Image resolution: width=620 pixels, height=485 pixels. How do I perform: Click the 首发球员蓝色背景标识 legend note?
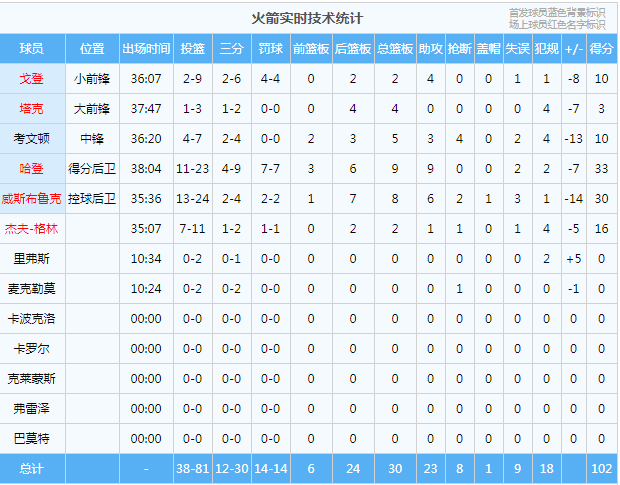tap(557, 13)
